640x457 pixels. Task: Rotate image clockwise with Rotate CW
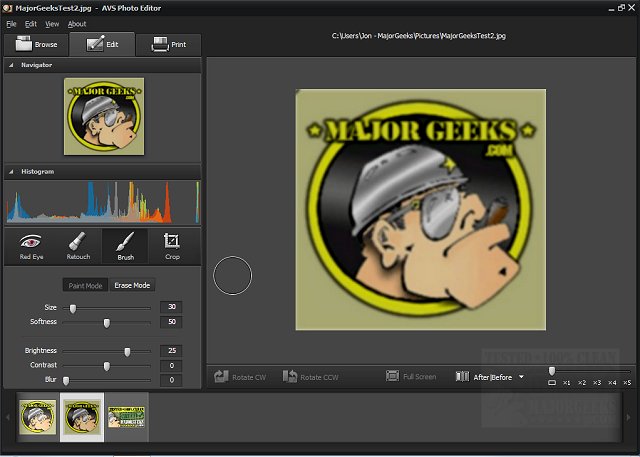pos(238,377)
